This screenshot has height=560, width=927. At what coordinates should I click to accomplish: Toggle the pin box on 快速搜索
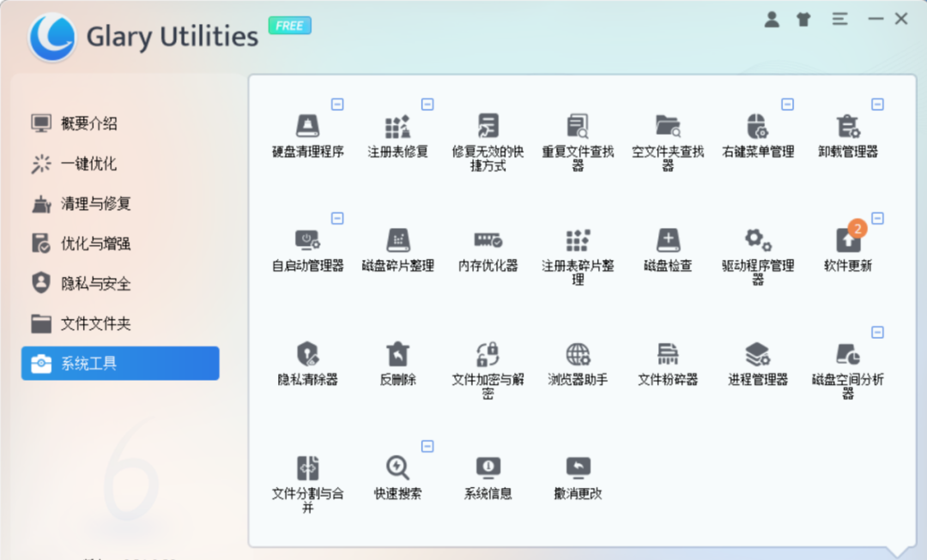pos(427,447)
